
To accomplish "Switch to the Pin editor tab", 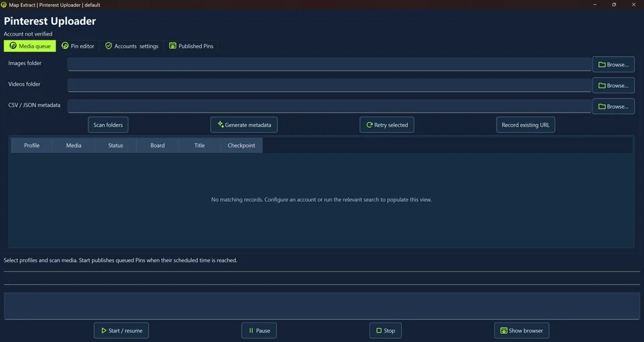I will pyautogui.click(x=78, y=46).
